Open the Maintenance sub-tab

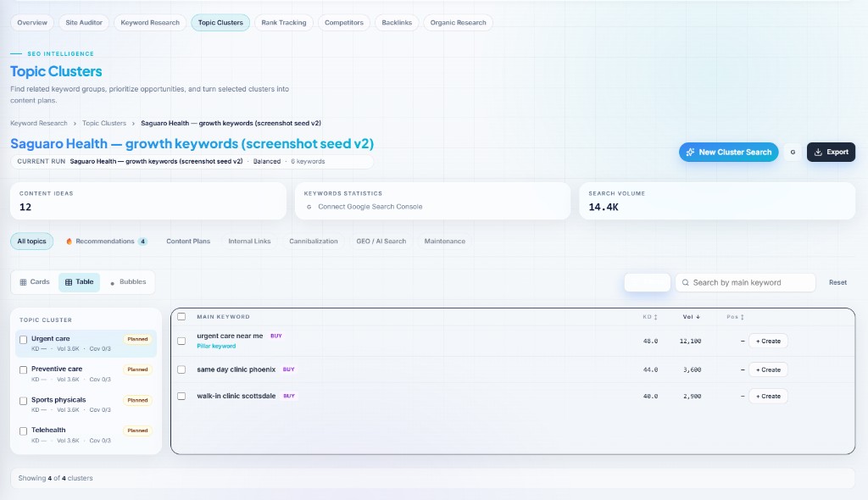point(444,242)
